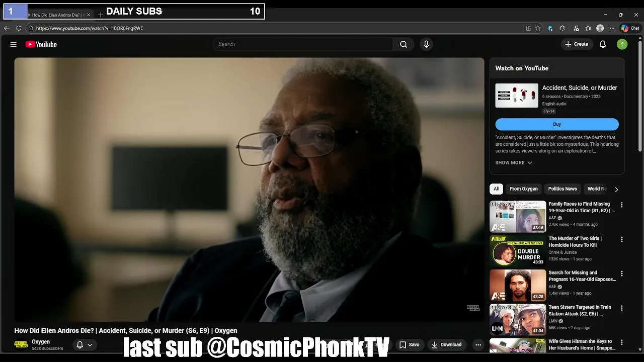Switch to How Did Ellen Andros Die browser tab
This screenshot has height=362, width=644.
(x=57, y=15)
